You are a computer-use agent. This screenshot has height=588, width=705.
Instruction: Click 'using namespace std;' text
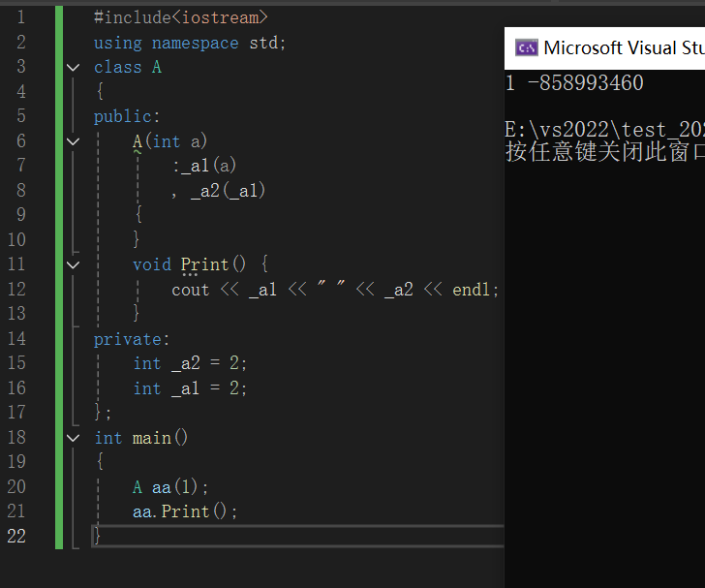tap(189, 43)
